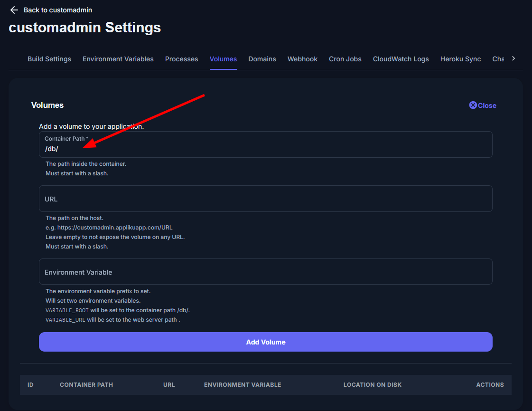The height and width of the screenshot is (411, 532).
Task: Open the Cron Jobs tab
Action: [x=345, y=59]
